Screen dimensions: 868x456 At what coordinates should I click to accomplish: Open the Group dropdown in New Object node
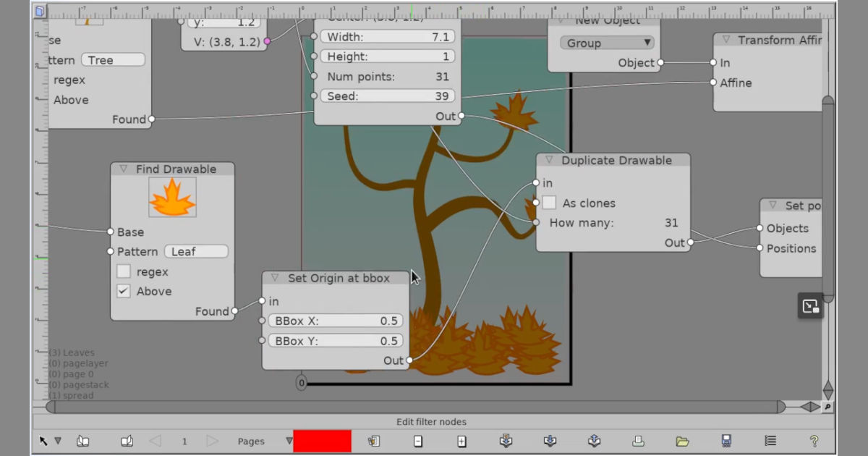(607, 43)
